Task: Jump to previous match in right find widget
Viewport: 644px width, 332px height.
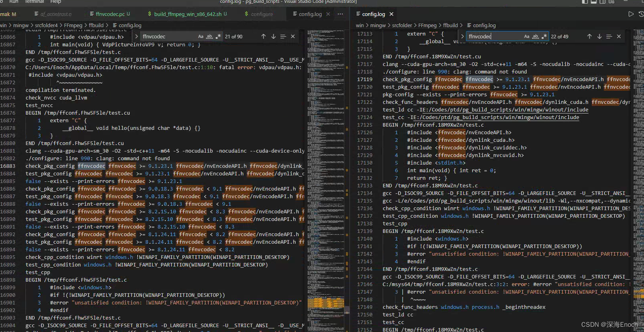Action: 589,36
